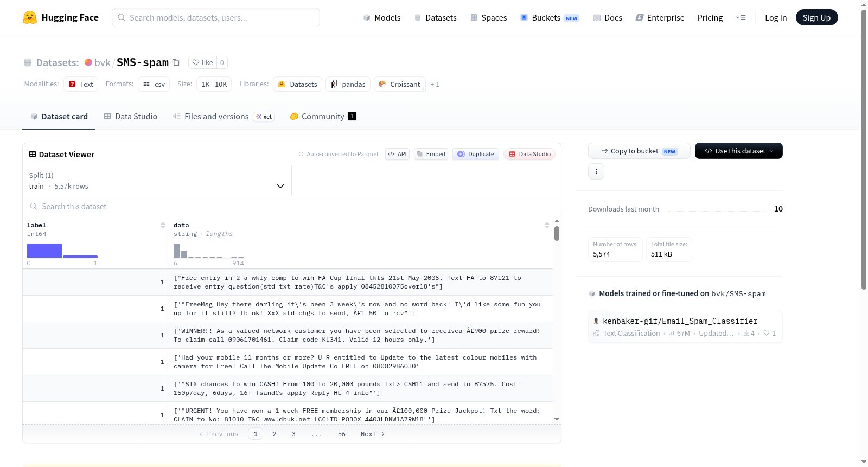
Task: Jump to page 56 of the dataset
Action: [342, 434]
